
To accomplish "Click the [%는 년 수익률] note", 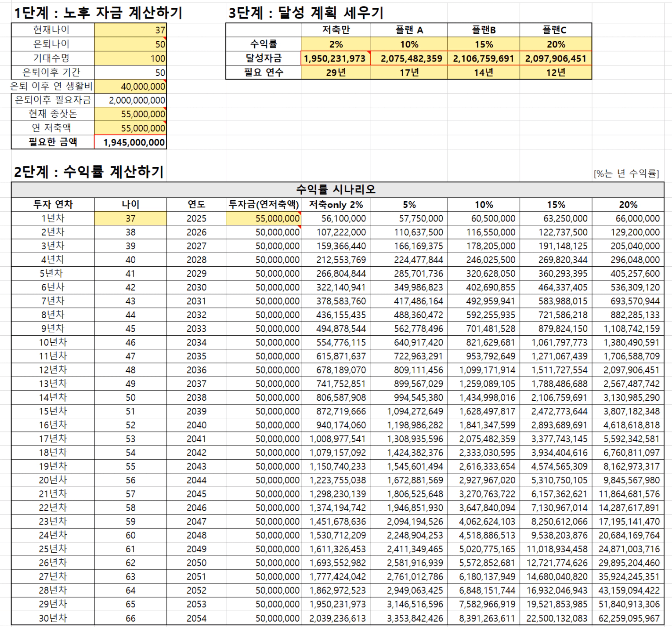I will click(x=626, y=174).
